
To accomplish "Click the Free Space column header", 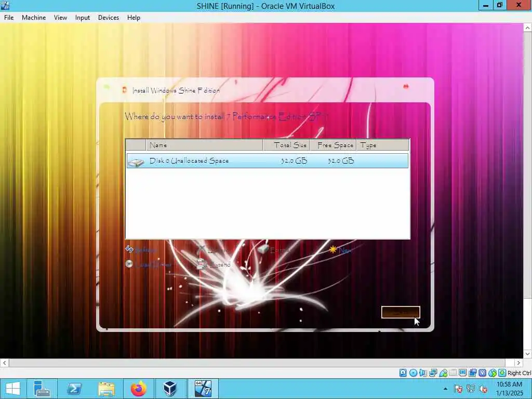I will point(333,145).
